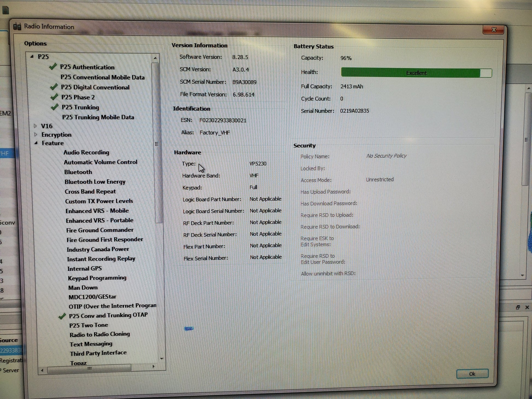Click the P25 Authentication green checkmark
The width and height of the screenshot is (532, 399).
coord(53,66)
